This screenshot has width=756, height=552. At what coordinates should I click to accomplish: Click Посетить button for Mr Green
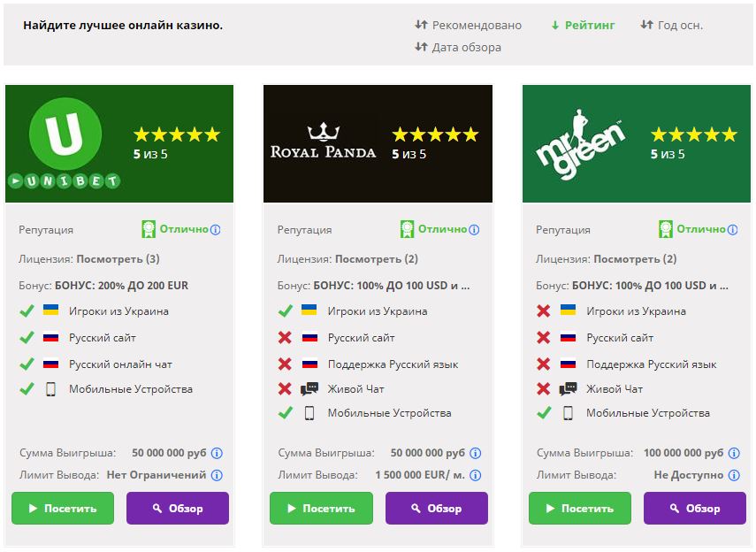click(x=579, y=508)
